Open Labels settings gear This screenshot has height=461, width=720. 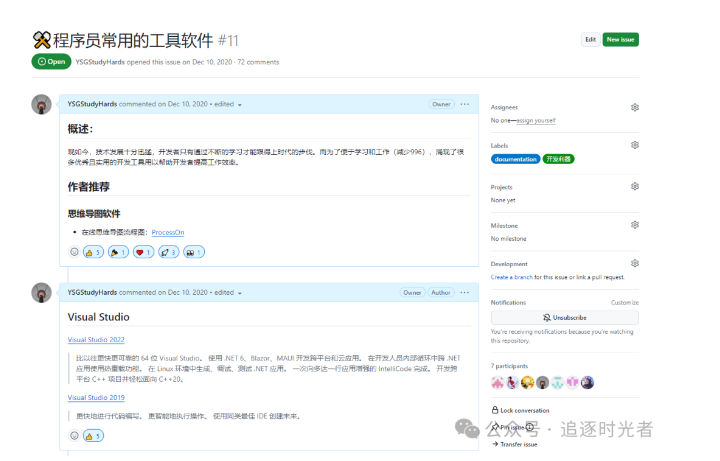[x=635, y=145]
